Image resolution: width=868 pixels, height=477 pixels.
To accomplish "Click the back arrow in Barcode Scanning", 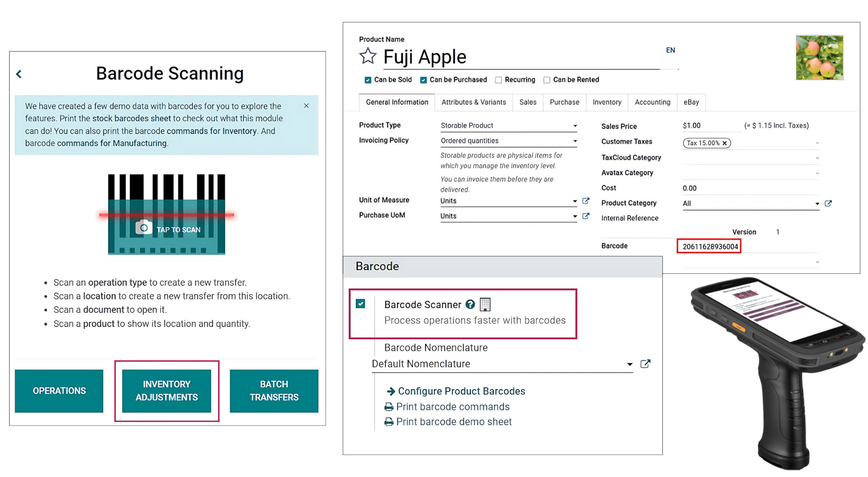I will (x=19, y=74).
